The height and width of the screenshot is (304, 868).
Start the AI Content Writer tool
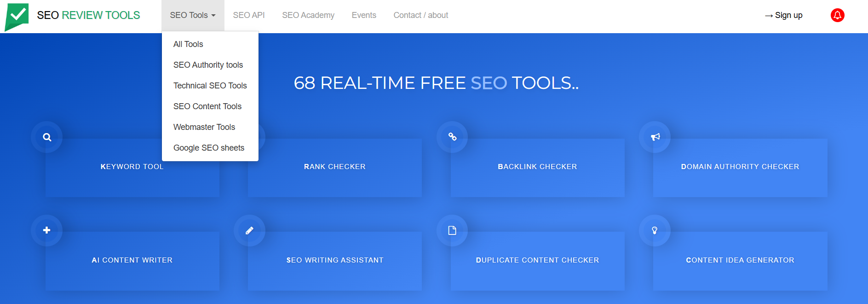click(132, 261)
